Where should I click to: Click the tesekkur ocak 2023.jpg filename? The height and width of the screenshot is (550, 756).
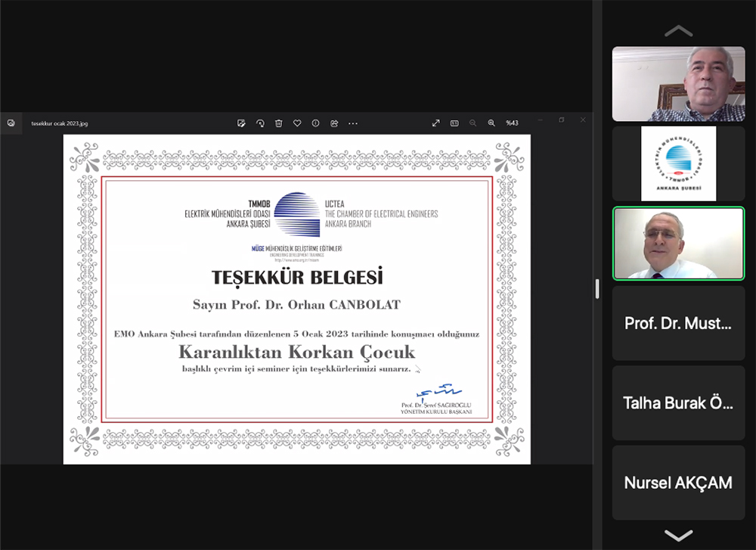59,123
